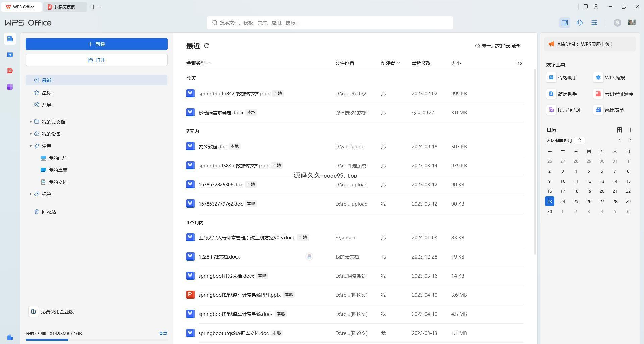644x344 pixels.
Task: Click the 打开 button
Action: 97,60
